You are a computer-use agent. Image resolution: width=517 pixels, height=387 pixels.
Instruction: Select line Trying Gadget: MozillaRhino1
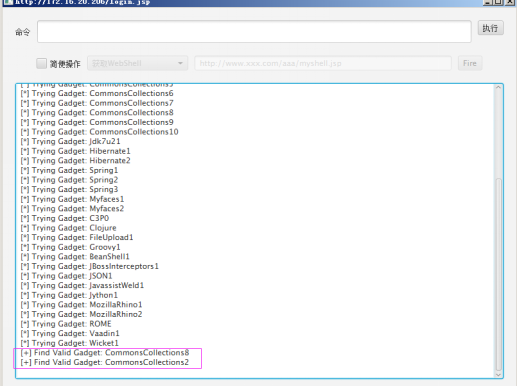(x=81, y=305)
